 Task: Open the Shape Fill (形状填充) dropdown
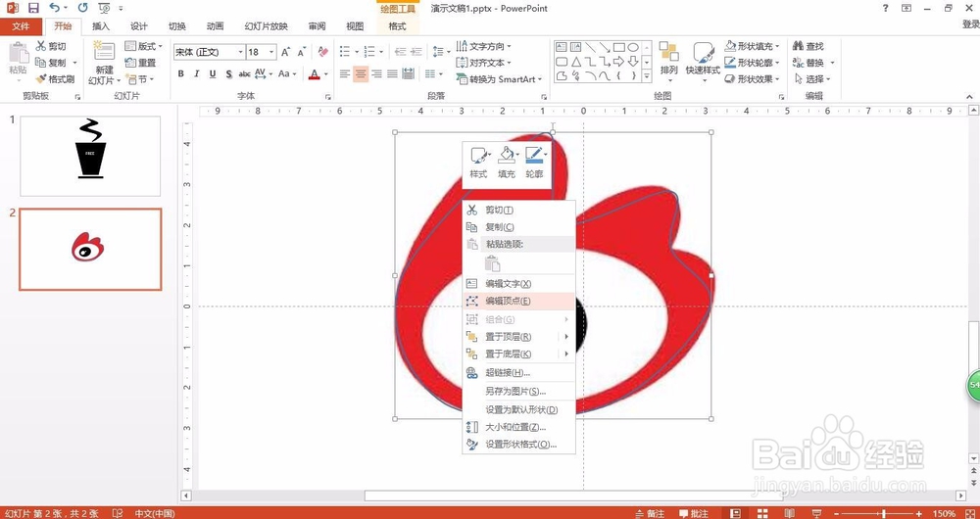(752, 46)
